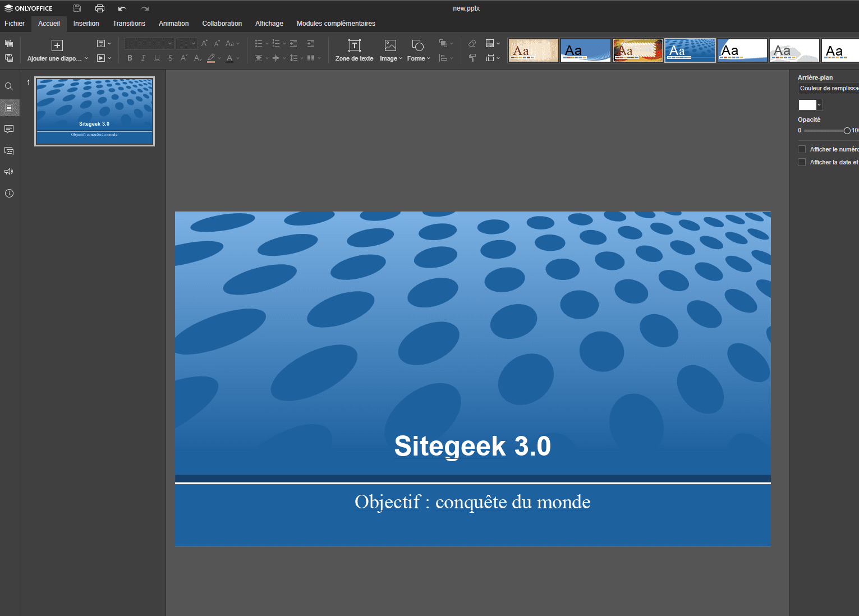Expand the Forme shapes dropdown
The width and height of the screenshot is (859, 616).
click(x=419, y=50)
